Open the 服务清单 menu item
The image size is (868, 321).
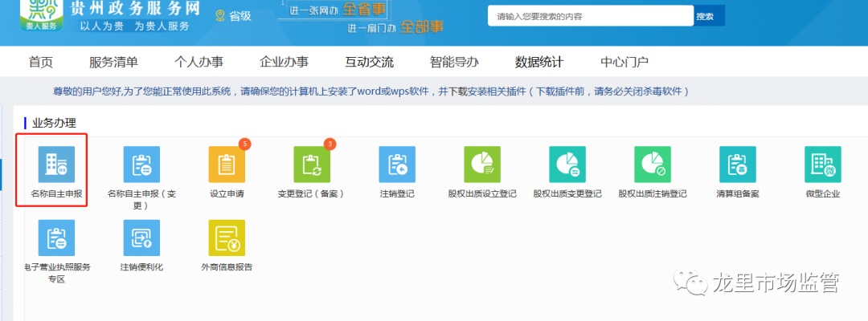(x=113, y=62)
